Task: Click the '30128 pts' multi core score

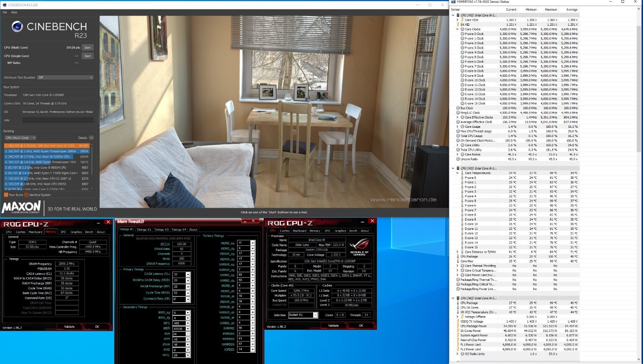Action: pos(73,47)
